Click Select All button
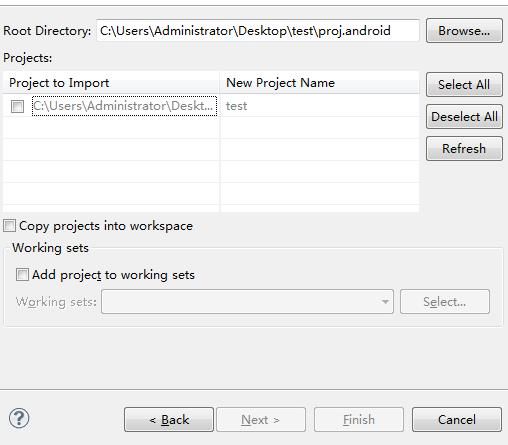 tap(464, 84)
